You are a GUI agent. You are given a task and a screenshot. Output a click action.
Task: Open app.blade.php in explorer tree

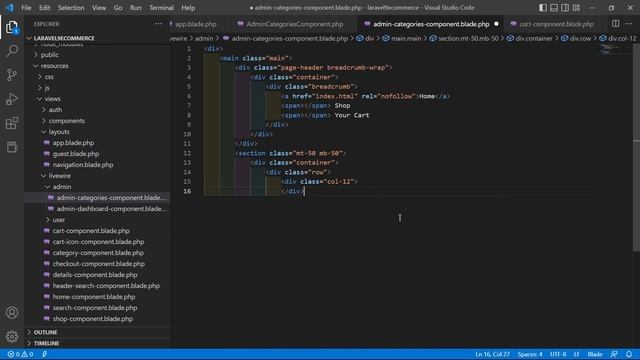[73, 143]
